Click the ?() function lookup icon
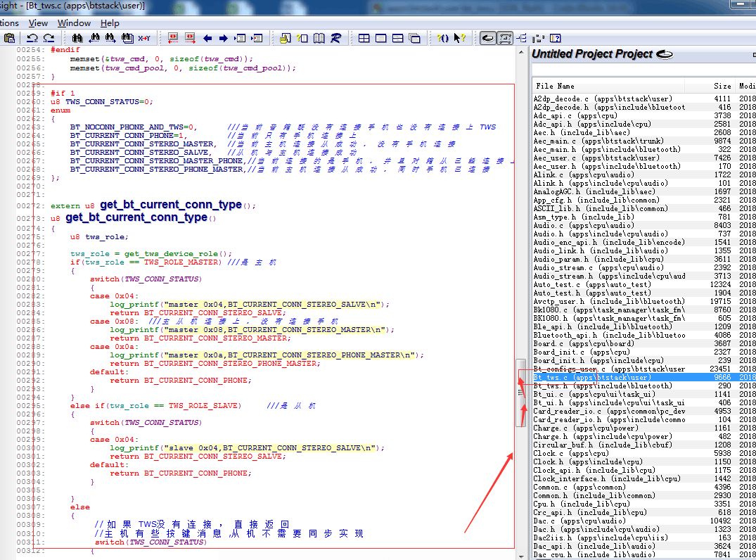This screenshot has width=756, height=560. [x=442, y=38]
